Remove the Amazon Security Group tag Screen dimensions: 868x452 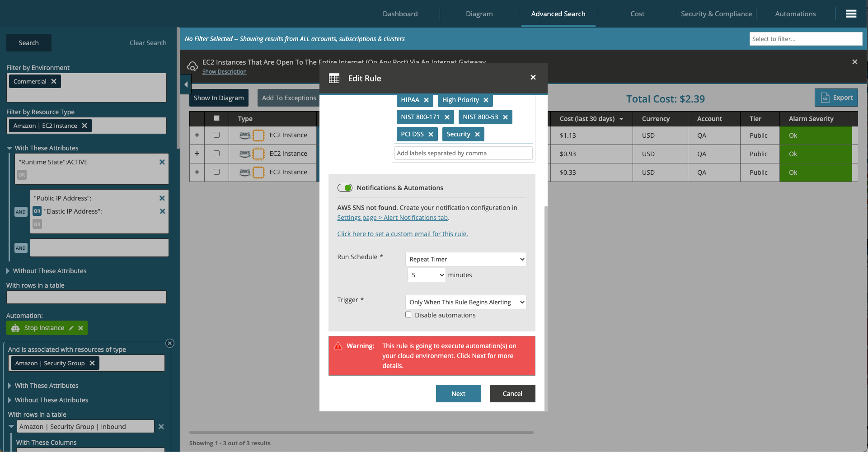92,363
